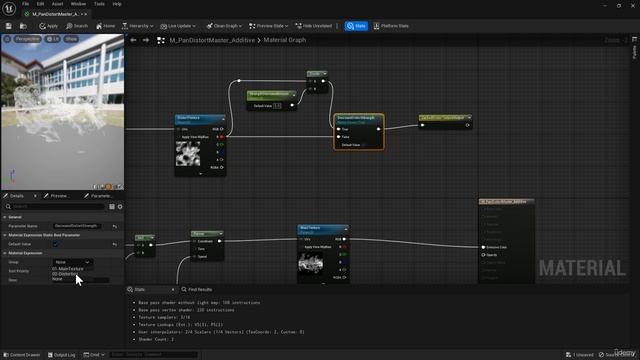Switch to the Find Results tab

(x=197, y=289)
